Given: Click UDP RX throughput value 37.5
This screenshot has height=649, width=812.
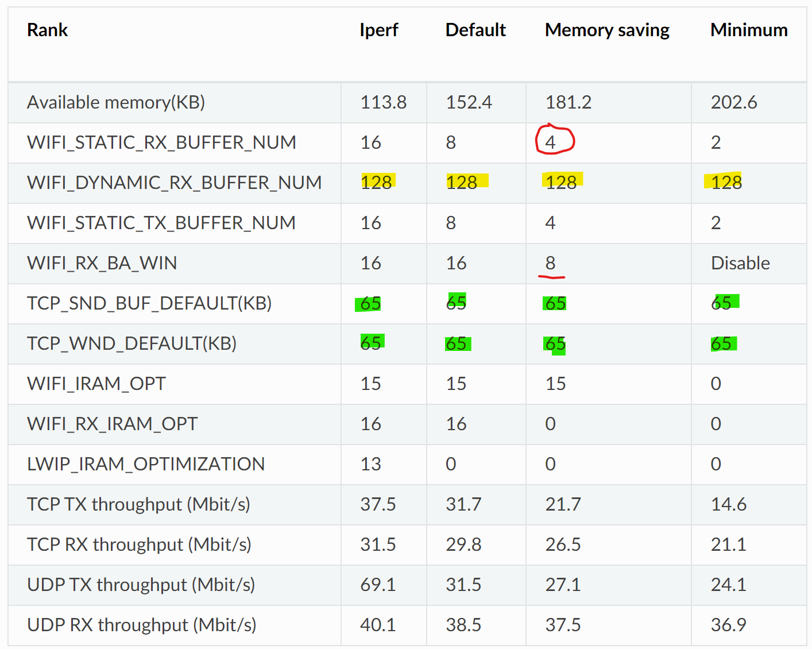Looking at the screenshot, I should click(x=563, y=625).
